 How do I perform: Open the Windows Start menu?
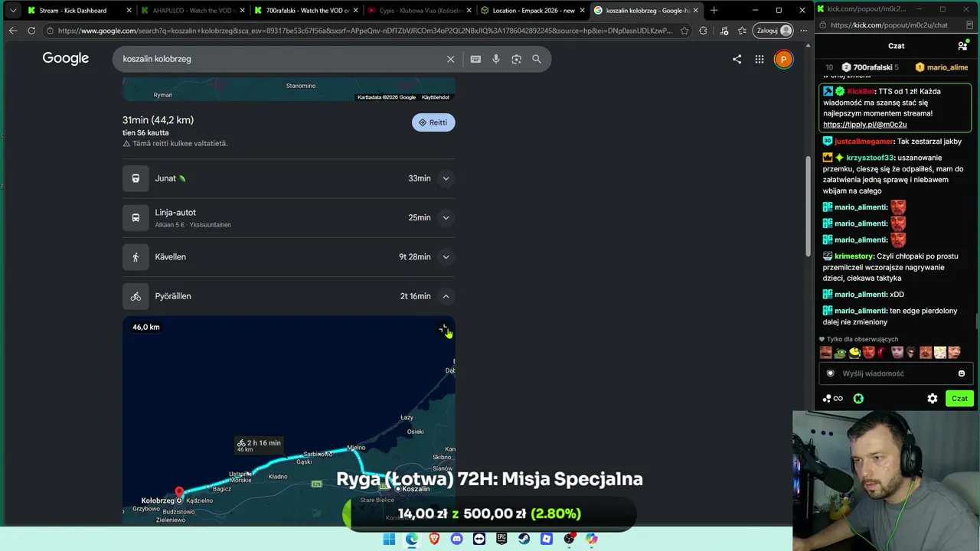click(389, 539)
